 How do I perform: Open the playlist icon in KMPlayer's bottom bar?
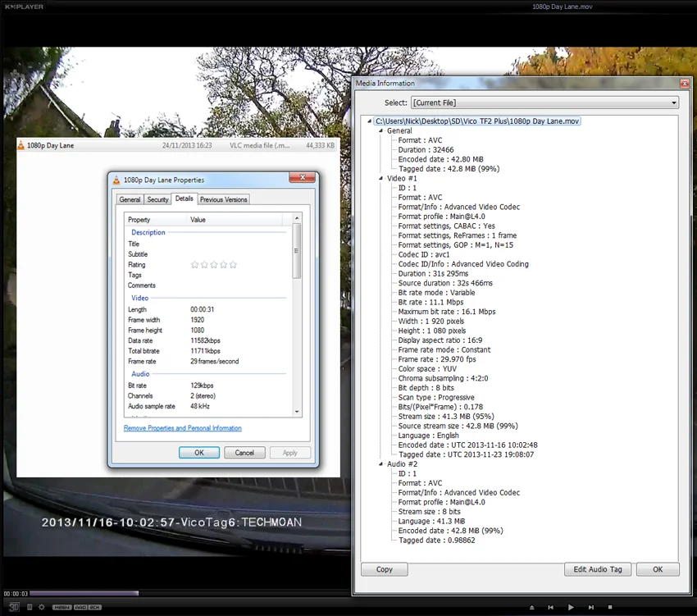point(30,607)
